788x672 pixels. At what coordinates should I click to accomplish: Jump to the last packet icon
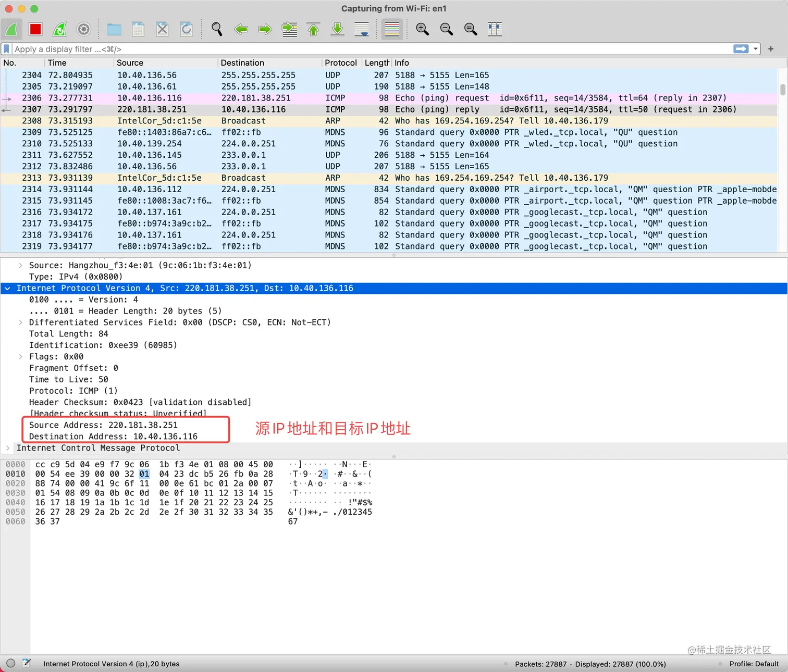click(338, 29)
